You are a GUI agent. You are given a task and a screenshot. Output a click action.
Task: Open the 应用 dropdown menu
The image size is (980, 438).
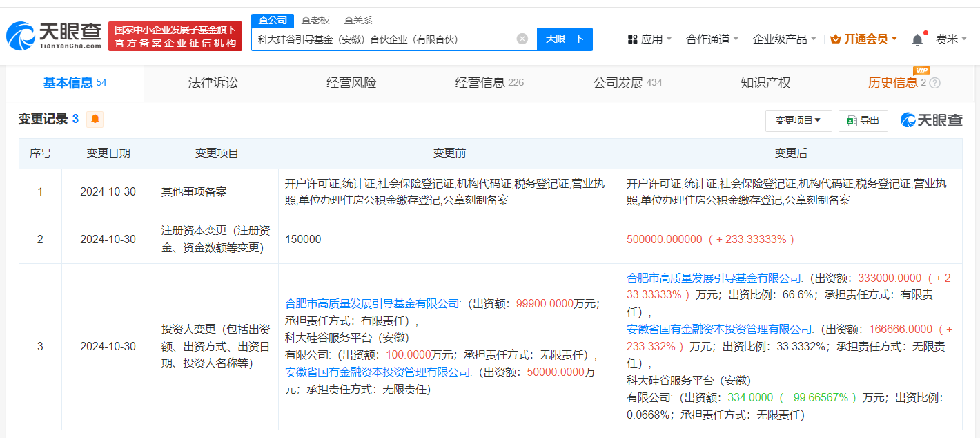point(649,39)
